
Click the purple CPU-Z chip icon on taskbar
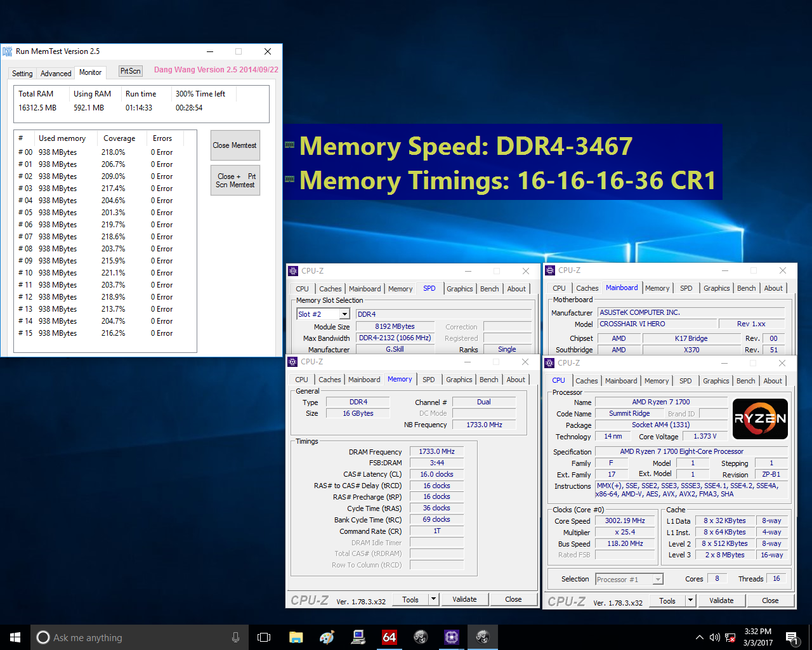coord(452,637)
